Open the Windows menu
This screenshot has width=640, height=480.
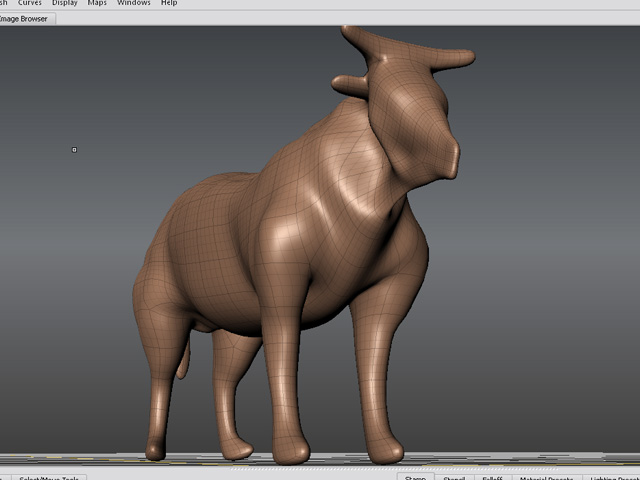[134, 3]
